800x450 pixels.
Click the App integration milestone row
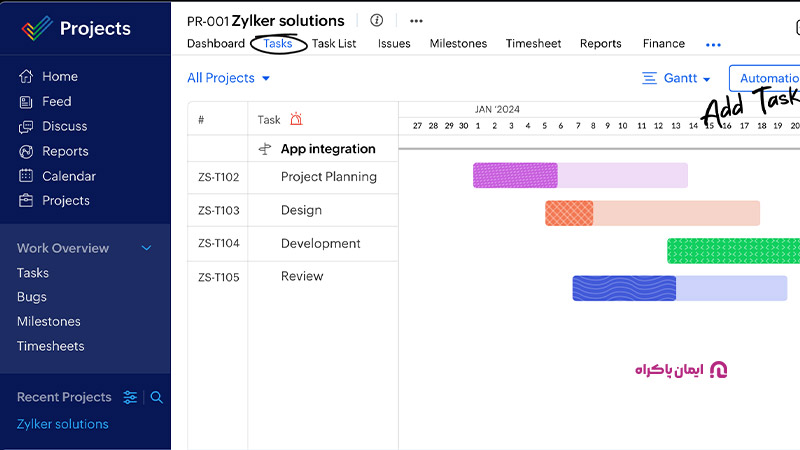[x=293, y=149]
